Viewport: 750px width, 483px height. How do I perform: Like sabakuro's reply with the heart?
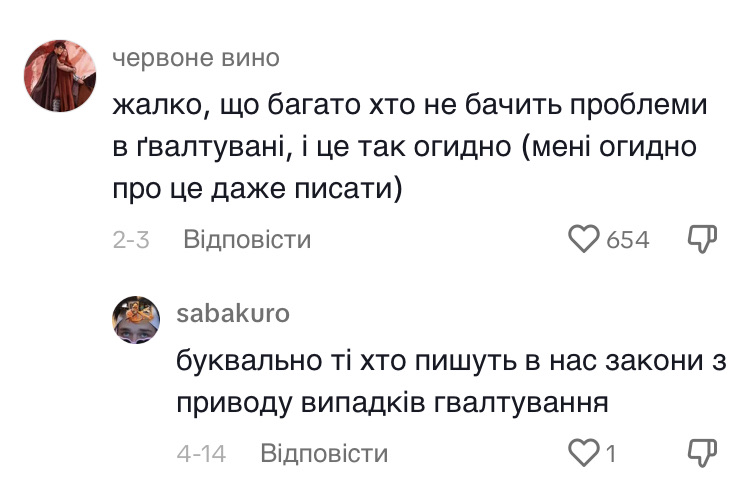point(583,454)
